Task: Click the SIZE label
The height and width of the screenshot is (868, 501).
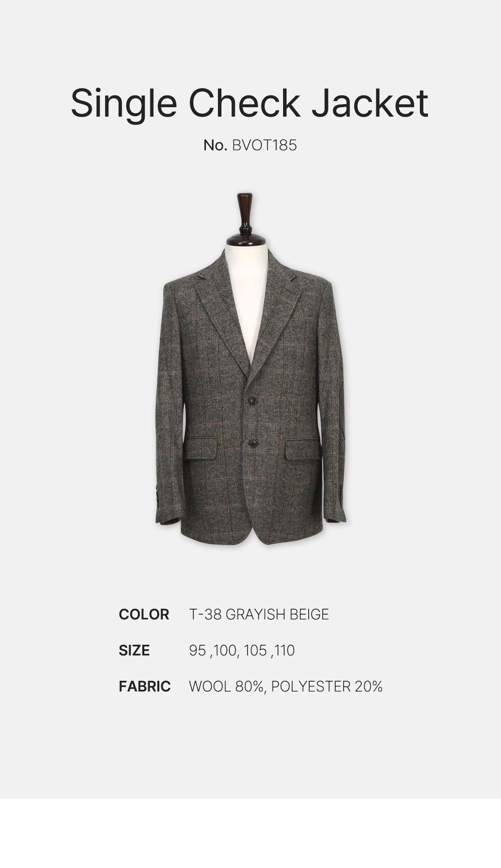Action: 134,651
